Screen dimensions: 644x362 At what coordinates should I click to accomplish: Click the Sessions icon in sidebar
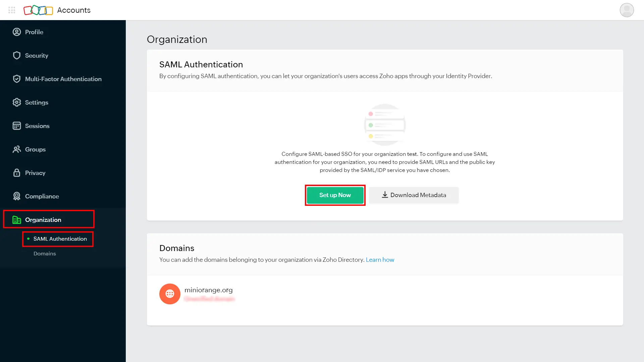(x=16, y=126)
